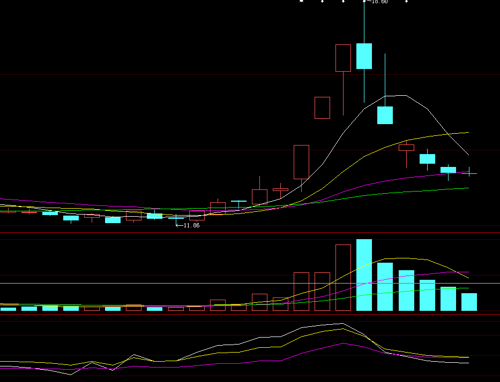Select the first cyan volume bar

pos(8,309)
